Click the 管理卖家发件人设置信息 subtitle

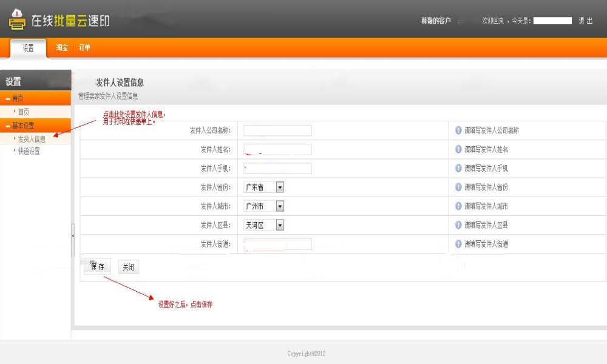(108, 96)
